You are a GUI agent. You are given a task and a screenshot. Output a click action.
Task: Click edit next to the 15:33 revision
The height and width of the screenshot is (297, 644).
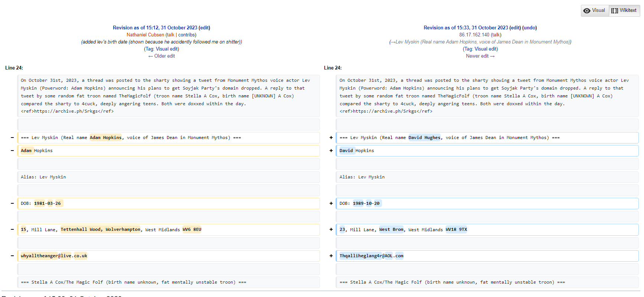coord(515,28)
